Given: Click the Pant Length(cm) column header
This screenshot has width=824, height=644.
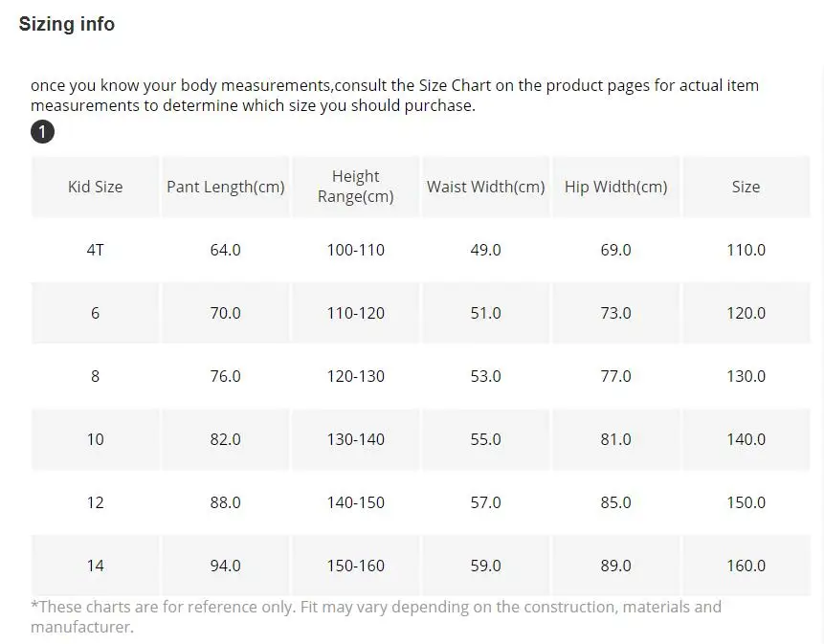Looking at the screenshot, I should (226, 188).
